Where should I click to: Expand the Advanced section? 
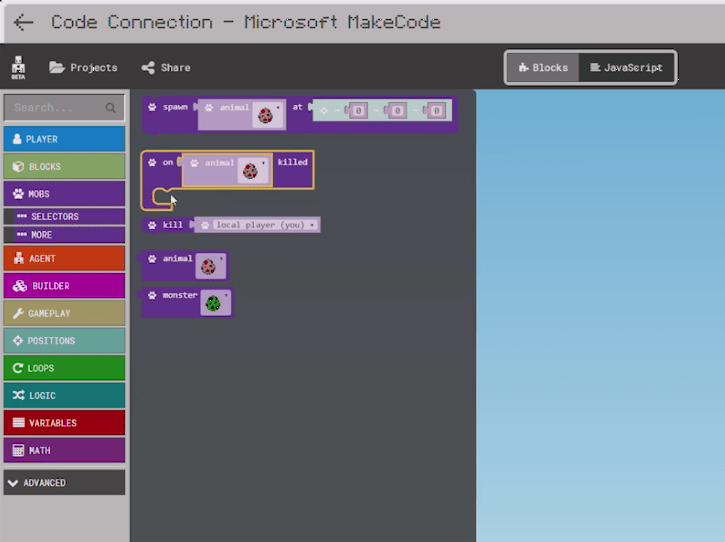[x=64, y=483]
